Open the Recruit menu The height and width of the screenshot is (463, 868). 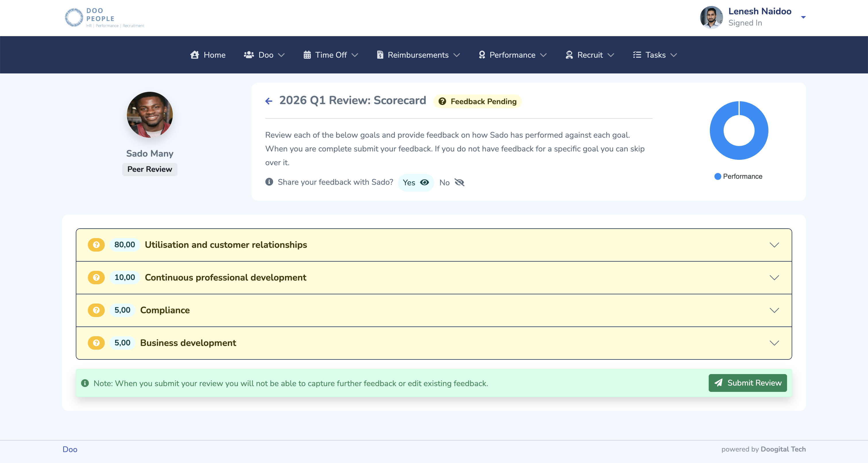coord(590,55)
